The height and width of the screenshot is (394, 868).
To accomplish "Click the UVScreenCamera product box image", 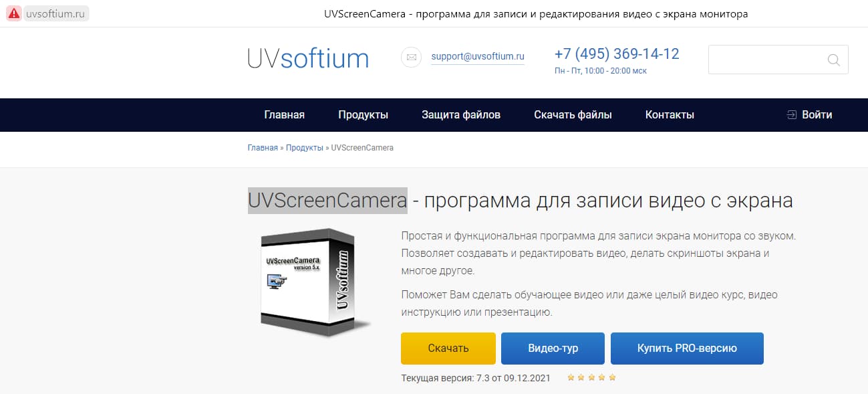I will pos(315,282).
